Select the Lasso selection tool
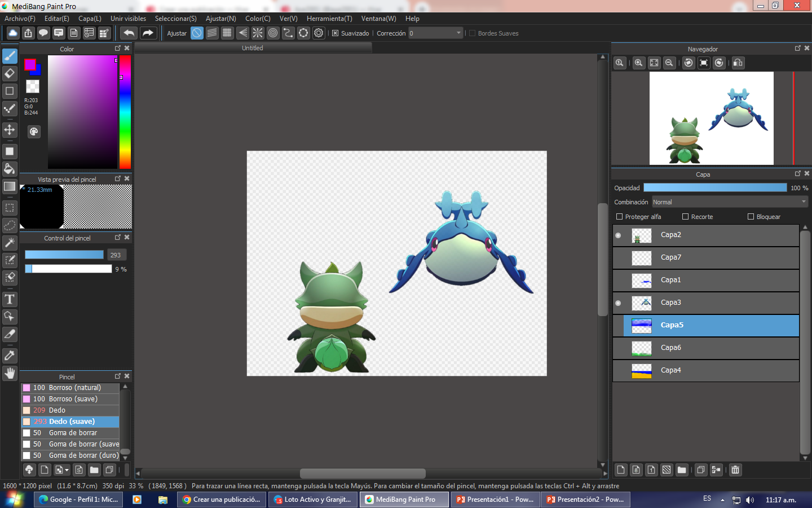Viewport: 812px width, 508px height. tap(10, 225)
